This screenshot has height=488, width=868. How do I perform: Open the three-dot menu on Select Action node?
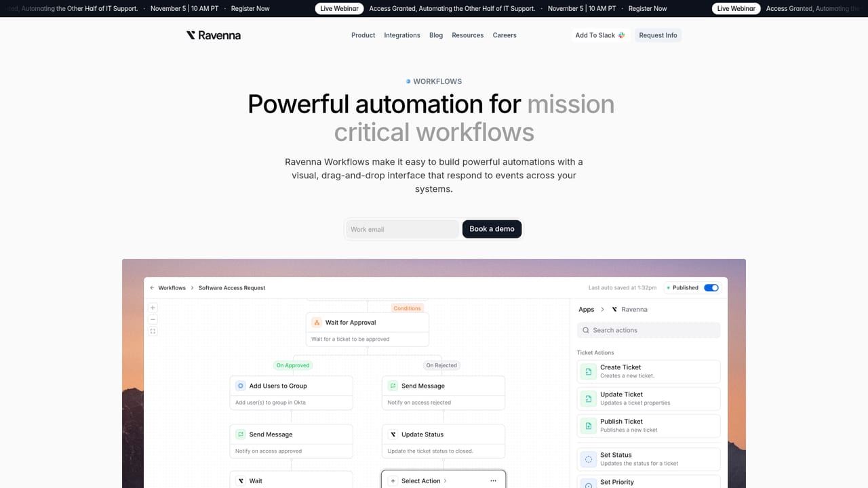pos(493,481)
